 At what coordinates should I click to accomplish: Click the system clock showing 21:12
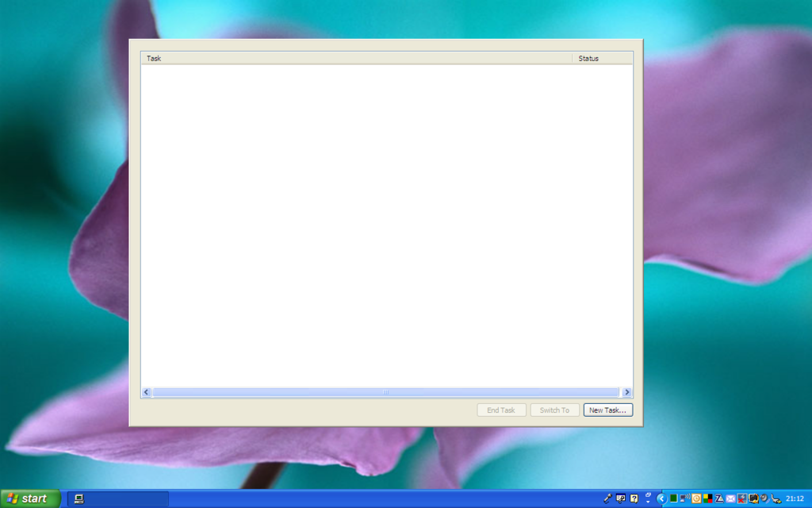pos(794,498)
